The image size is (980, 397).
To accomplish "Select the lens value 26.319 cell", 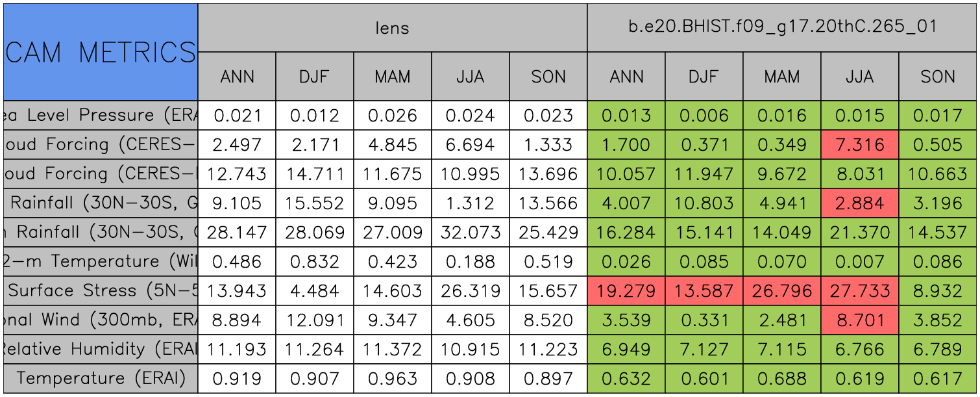I will pos(471,290).
